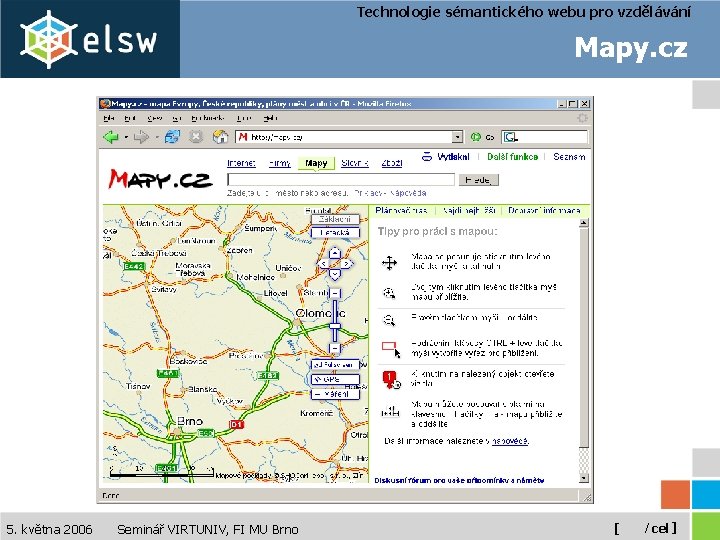The image size is (720, 540).
Task: Click the Mapy.cz search input field
Action: tap(341, 180)
